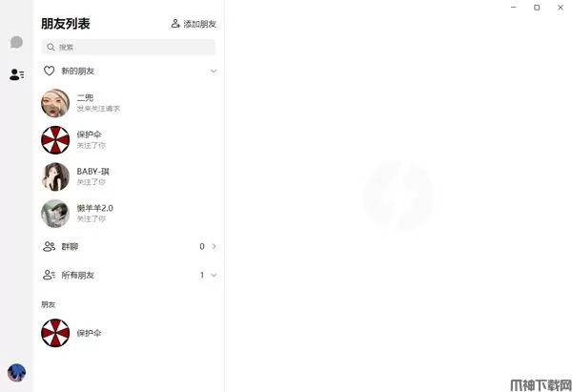
Task: Click the heart icon beside 新的朋友
Action: (50, 71)
